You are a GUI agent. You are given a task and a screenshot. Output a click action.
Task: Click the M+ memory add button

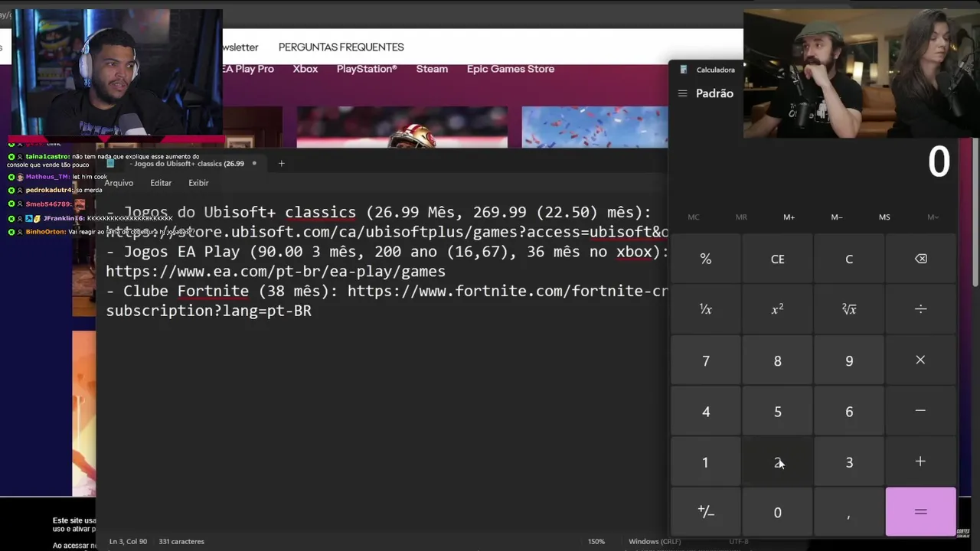789,217
